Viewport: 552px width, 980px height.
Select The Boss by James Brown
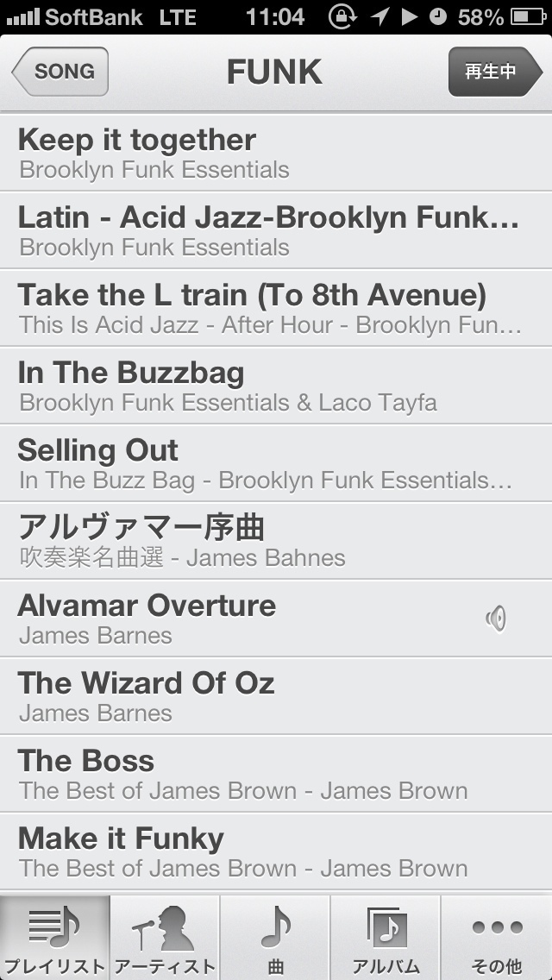276,773
